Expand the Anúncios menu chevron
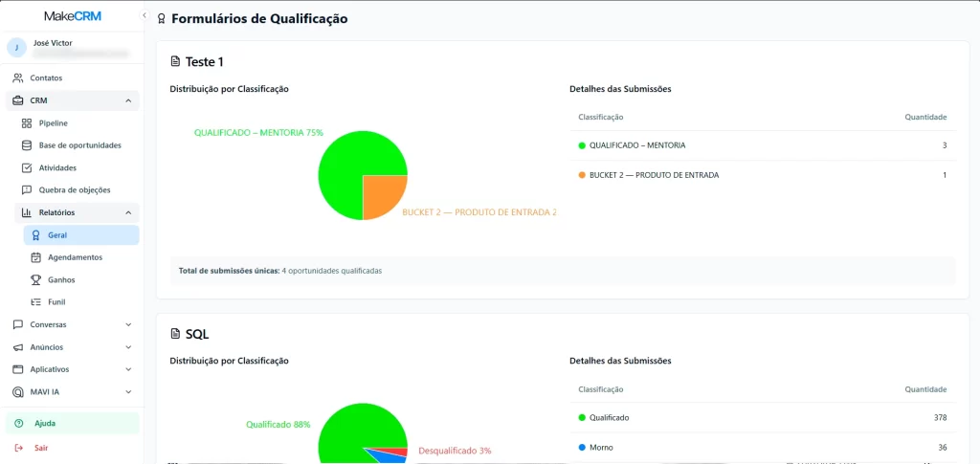The height and width of the screenshot is (464, 980). click(128, 347)
